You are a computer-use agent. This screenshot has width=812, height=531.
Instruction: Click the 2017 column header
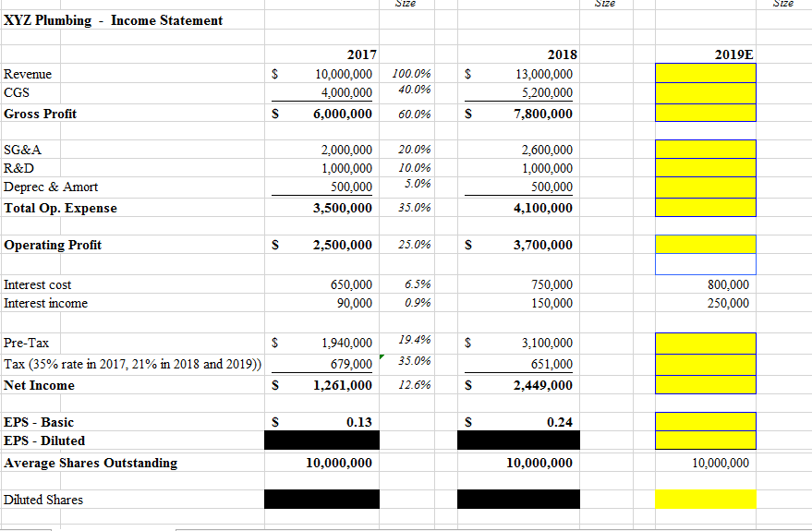click(x=362, y=54)
